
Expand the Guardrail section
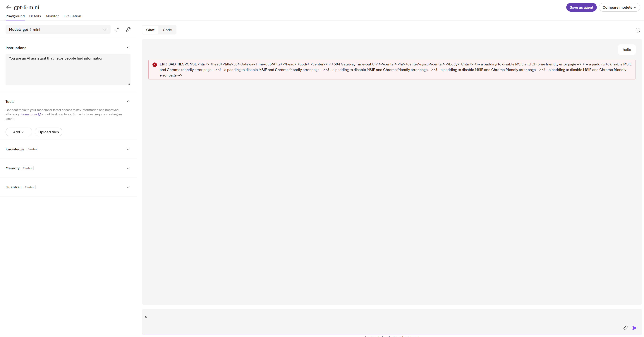[x=128, y=187]
